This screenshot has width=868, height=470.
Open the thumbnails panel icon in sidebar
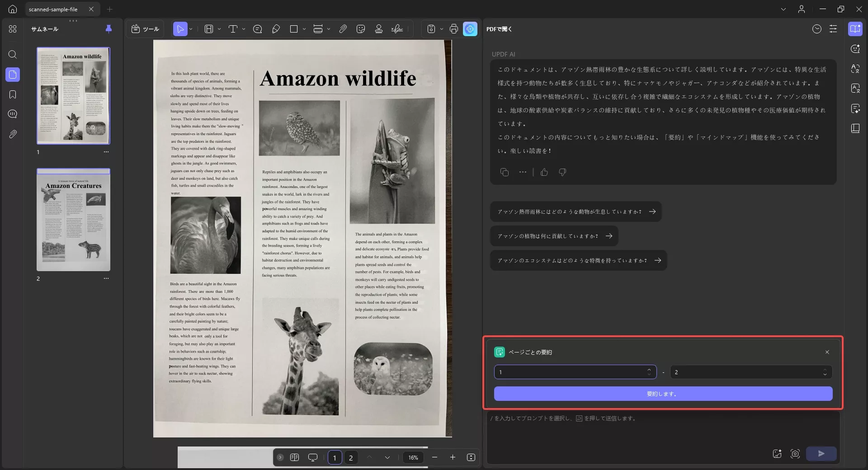coord(13,75)
